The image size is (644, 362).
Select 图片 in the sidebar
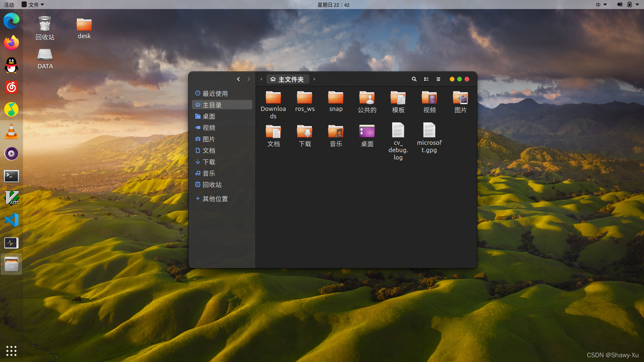click(222, 139)
